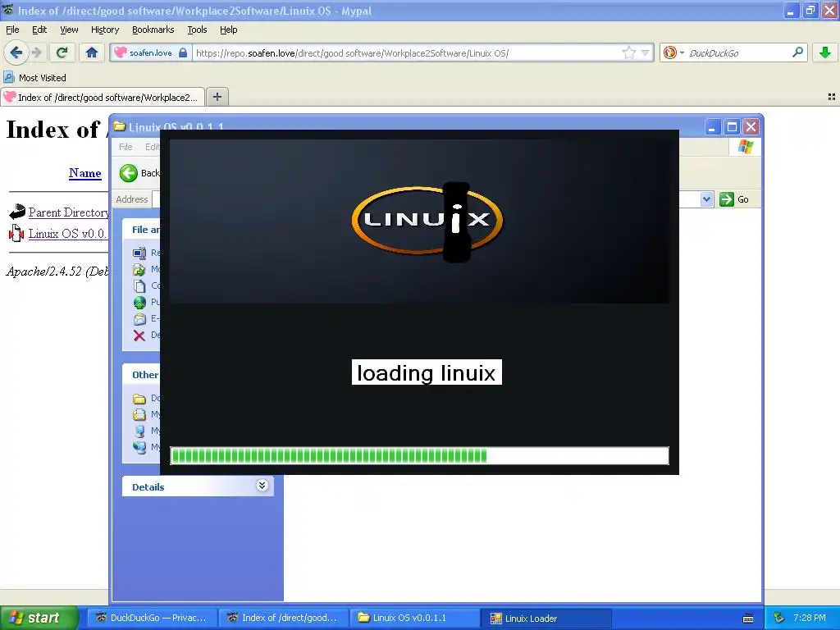Screen dimensions: 840x630
Task: Click the My Computer icon under Other Places
Action: (139, 431)
